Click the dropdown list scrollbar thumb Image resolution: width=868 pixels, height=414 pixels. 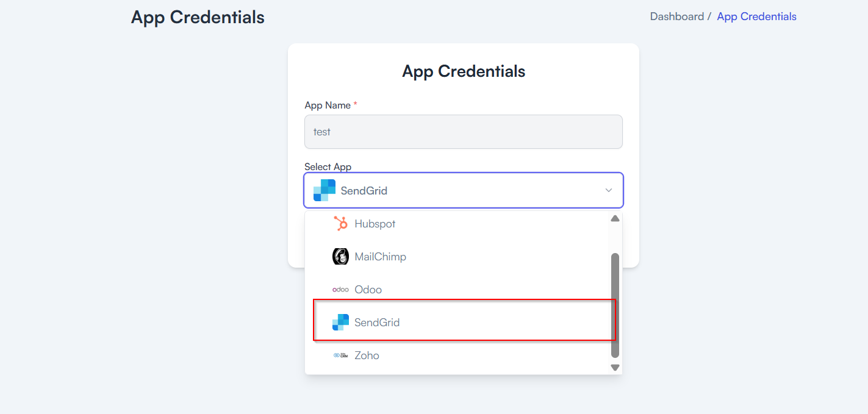(615, 305)
